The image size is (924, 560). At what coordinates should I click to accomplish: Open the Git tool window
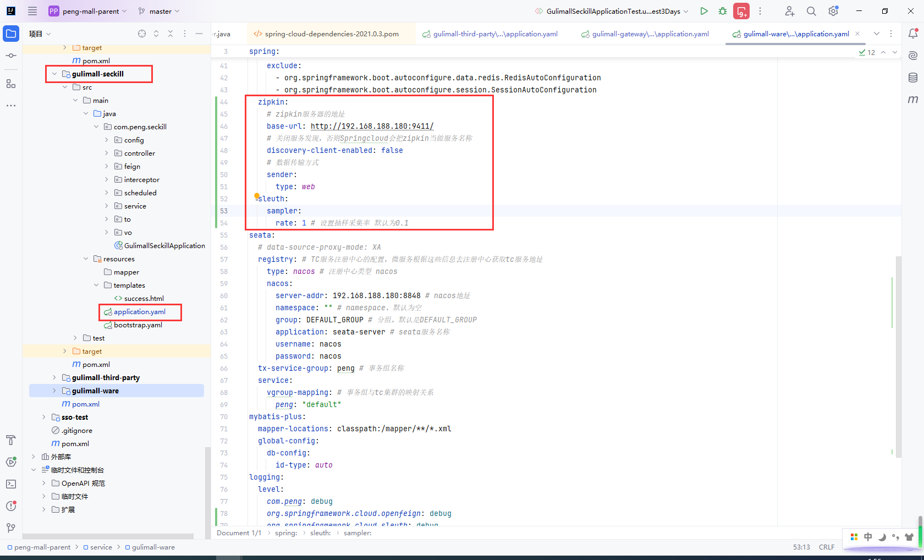(11, 528)
